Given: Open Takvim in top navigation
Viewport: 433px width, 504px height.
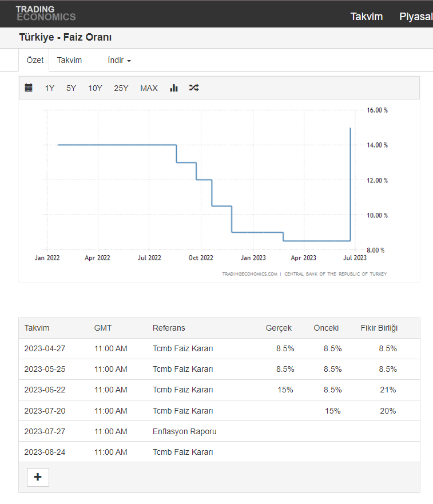Looking at the screenshot, I should pyautogui.click(x=366, y=17).
